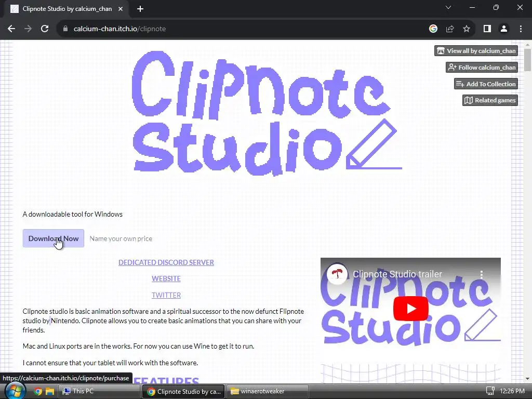Share this page via share icon
Viewport: 532px width, 399px height.
(450, 29)
